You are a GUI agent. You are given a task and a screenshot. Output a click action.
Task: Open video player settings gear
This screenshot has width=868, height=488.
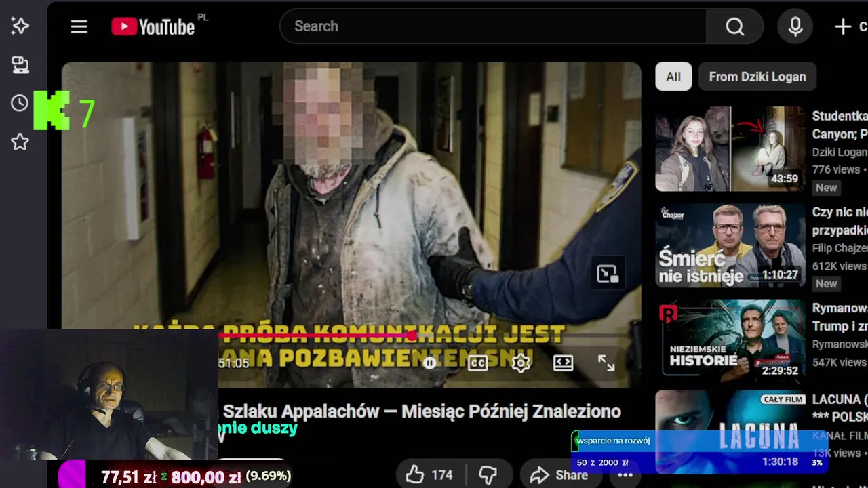(x=521, y=363)
